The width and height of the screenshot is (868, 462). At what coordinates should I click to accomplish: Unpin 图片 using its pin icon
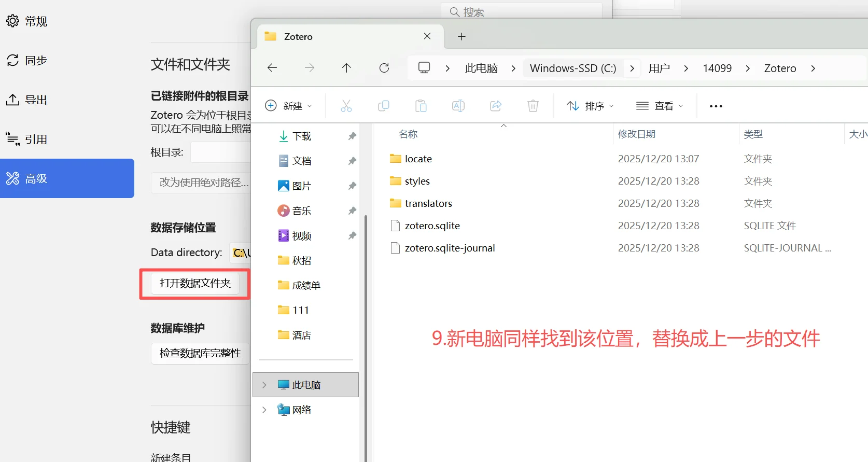tap(352, 186)
